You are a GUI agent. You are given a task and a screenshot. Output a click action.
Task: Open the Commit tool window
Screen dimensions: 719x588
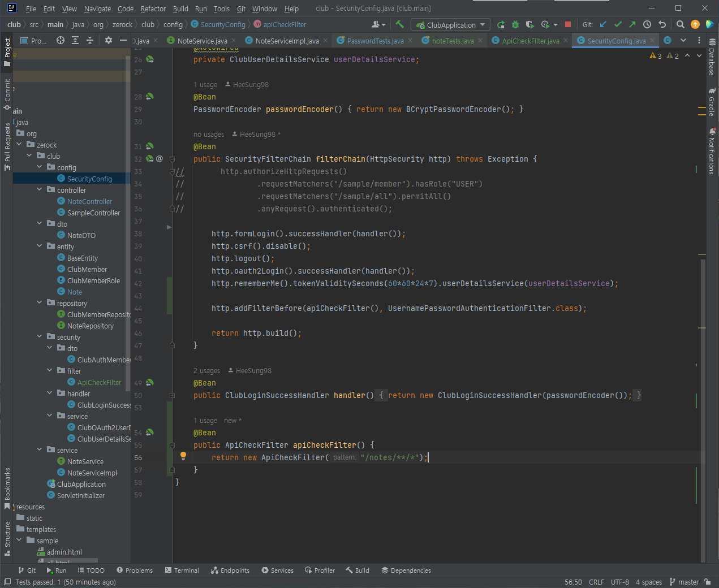(7, 94)
